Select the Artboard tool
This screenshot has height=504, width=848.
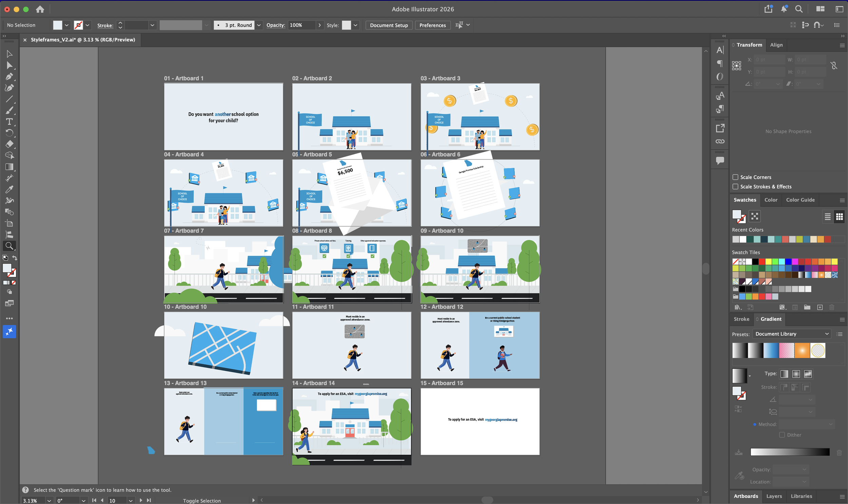9,223
